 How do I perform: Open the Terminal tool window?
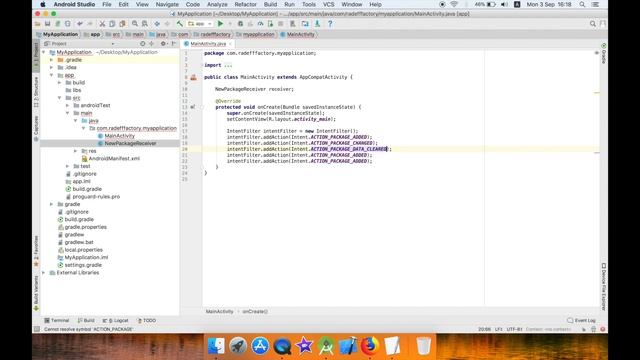click(57, 320)
